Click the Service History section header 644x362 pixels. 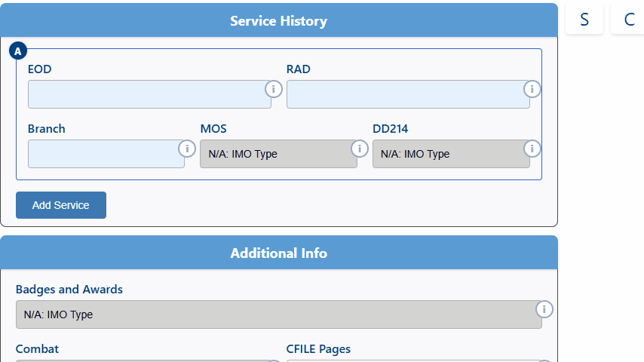(x=278, y=21)
